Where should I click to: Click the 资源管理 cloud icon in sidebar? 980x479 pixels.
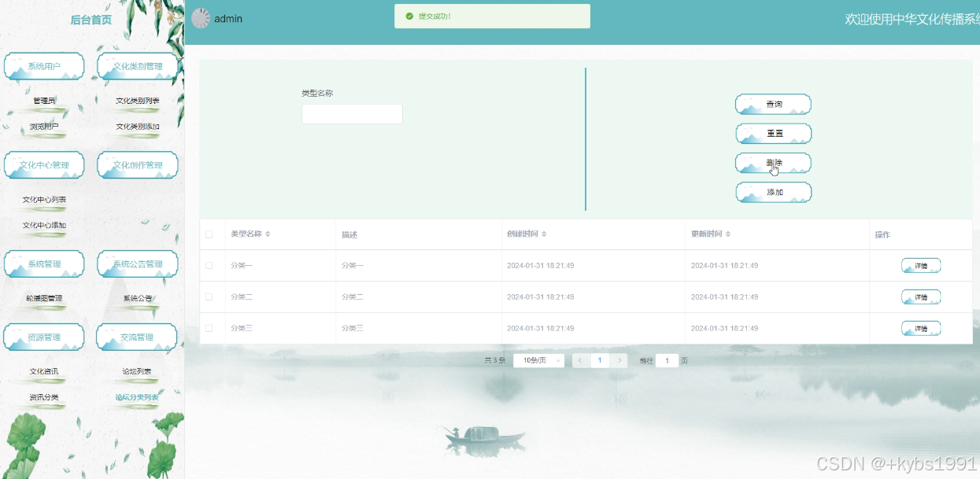44,337
